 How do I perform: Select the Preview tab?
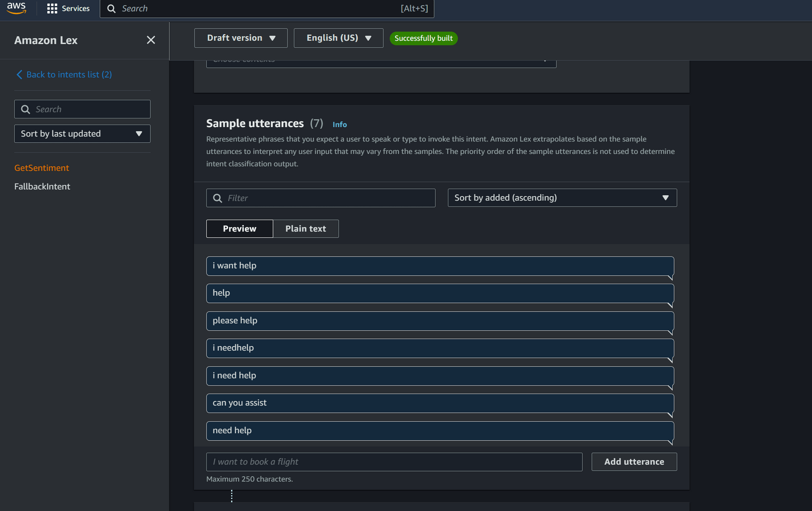(x=239, y=228)
